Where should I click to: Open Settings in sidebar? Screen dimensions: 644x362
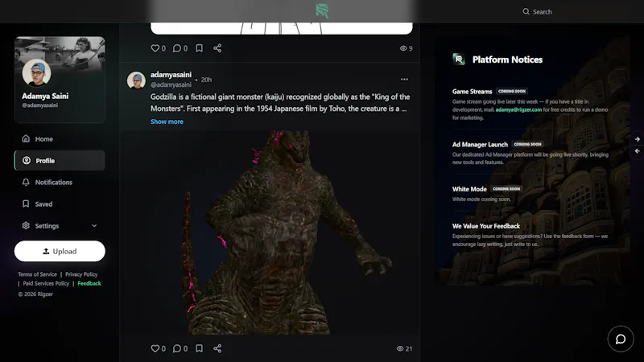pyautogui.click(x=60, y=226)
